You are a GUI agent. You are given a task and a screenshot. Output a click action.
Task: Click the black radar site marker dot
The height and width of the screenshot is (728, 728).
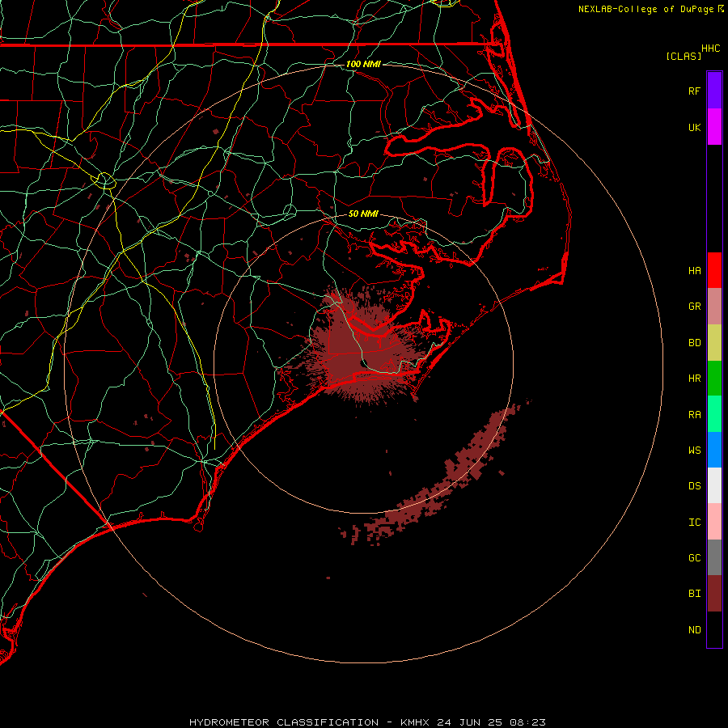(x=364, y=363)
